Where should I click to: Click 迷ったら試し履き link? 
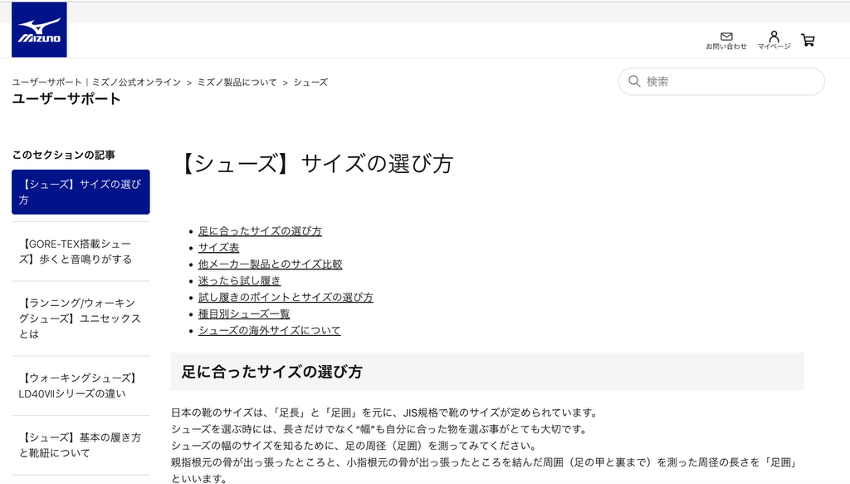(x=239, y=281)
